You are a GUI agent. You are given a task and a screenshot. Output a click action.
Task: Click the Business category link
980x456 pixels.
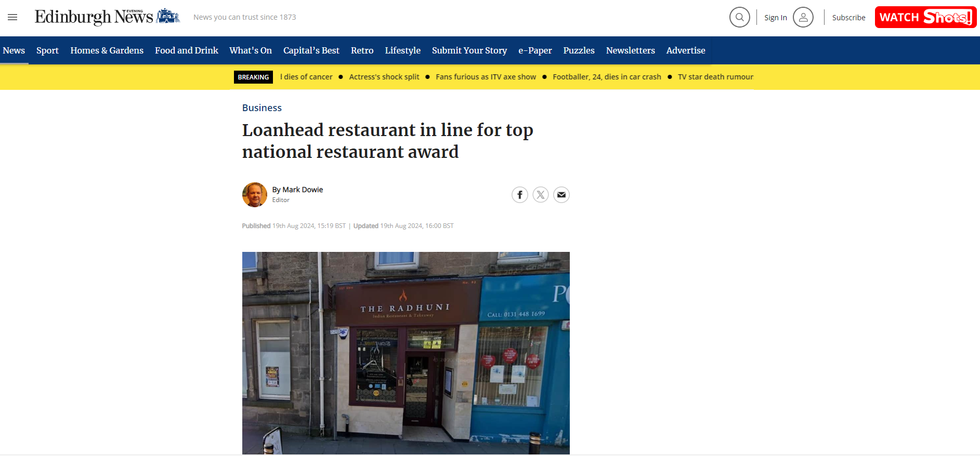[262, 108]
